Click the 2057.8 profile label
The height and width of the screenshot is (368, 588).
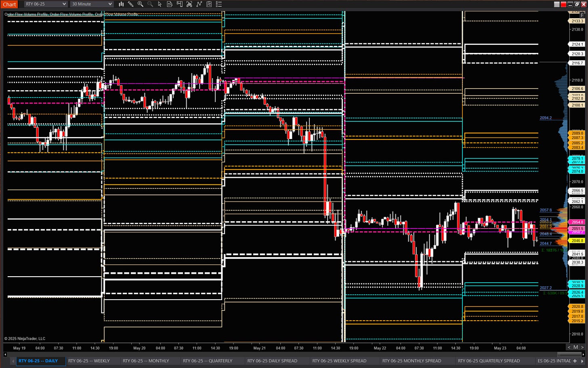point(546,210)
